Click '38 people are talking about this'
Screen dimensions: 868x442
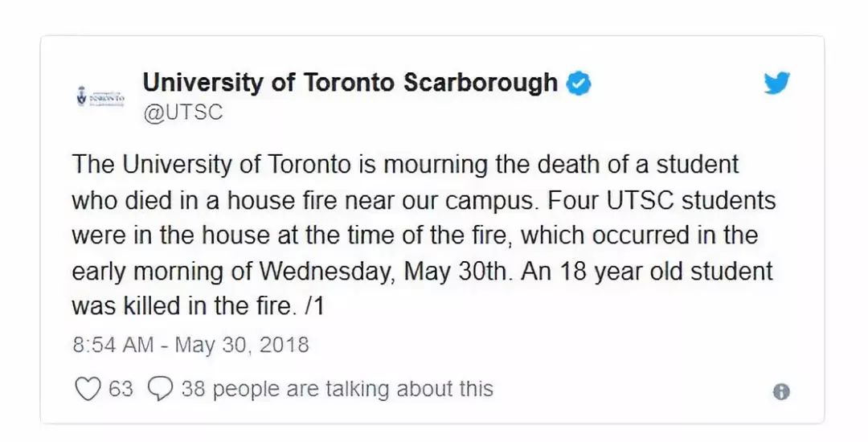pos(337,388)
